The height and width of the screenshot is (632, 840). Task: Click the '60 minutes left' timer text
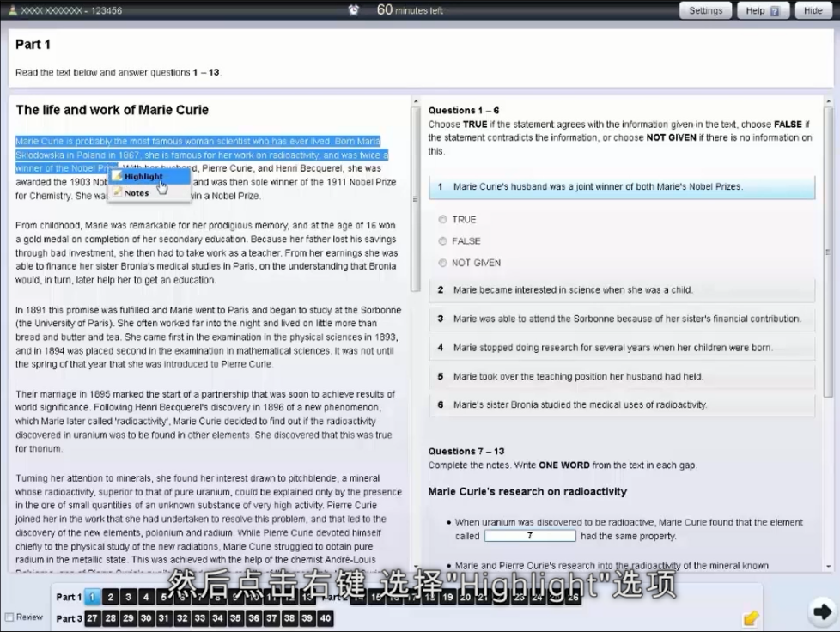tap(410, 9)
